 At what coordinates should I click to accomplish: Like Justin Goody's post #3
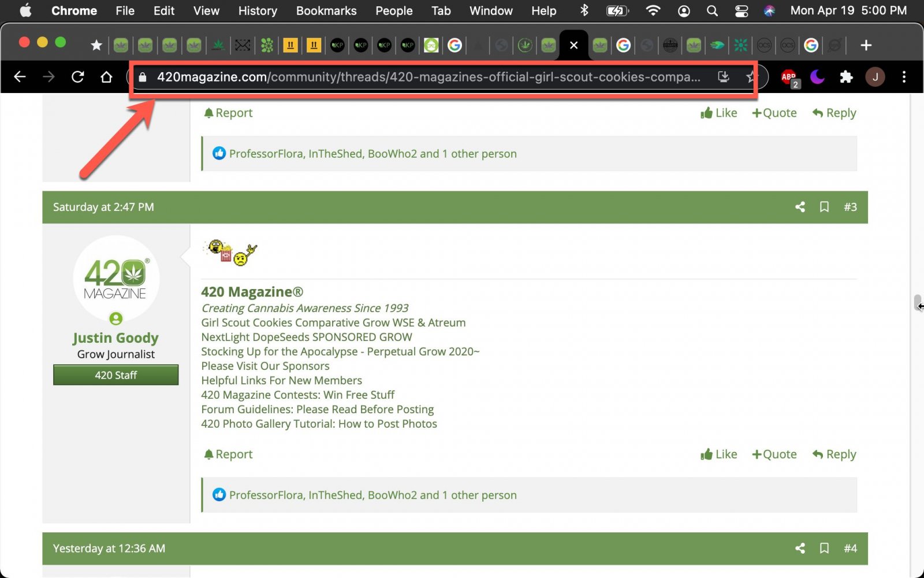tap(719, 454)
